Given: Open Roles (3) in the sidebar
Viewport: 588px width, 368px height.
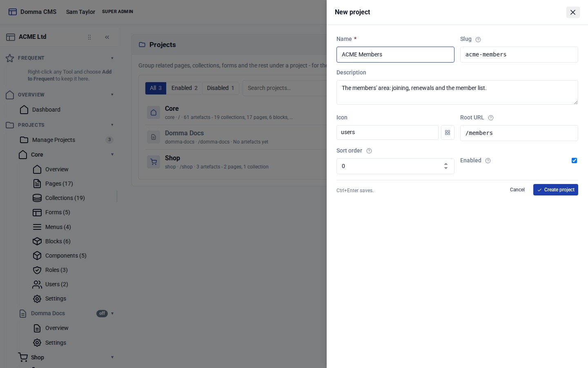Looking at the screenshot, I should click(56, 270).
